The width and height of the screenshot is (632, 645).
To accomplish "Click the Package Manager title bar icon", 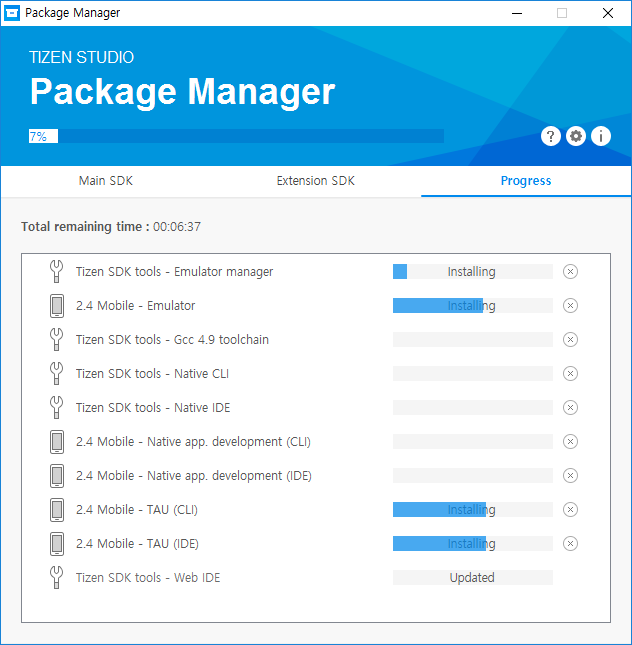I will [x=13, y=13].
